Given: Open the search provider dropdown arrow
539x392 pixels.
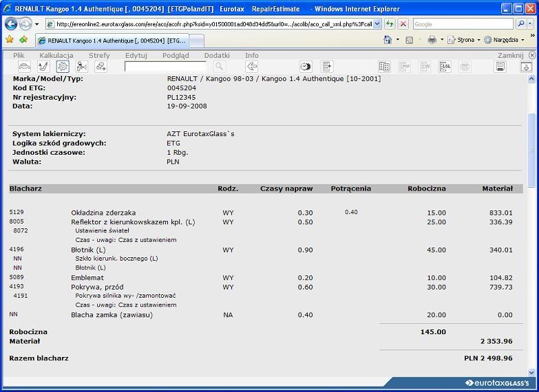Looking at the screenshot, I should [x=531, y=24].
